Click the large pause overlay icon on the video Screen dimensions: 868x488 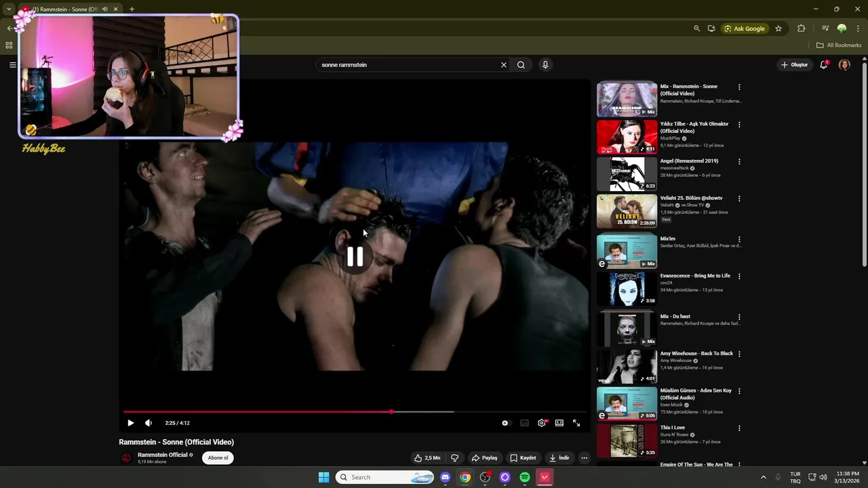(355, 257)
